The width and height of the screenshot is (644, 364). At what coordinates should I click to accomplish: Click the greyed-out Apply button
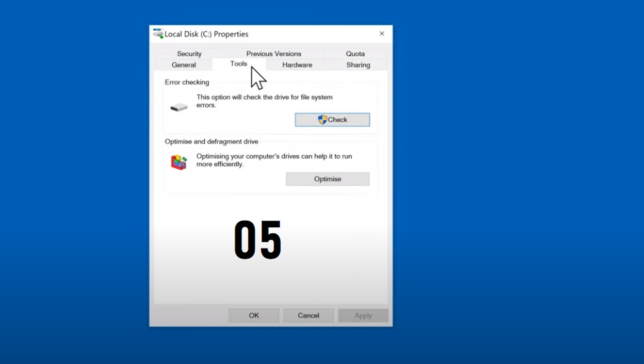(363, 315)
